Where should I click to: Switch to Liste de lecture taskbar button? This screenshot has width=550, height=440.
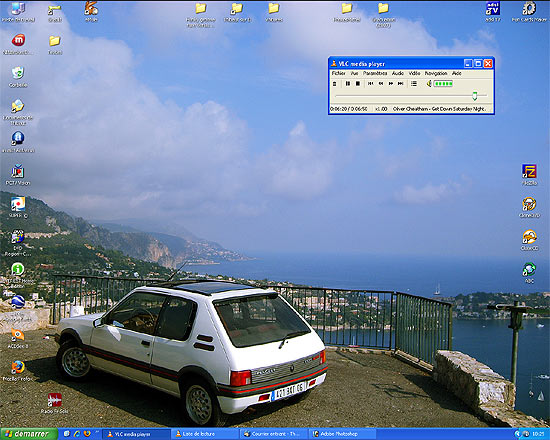click(x=206, y=434)
